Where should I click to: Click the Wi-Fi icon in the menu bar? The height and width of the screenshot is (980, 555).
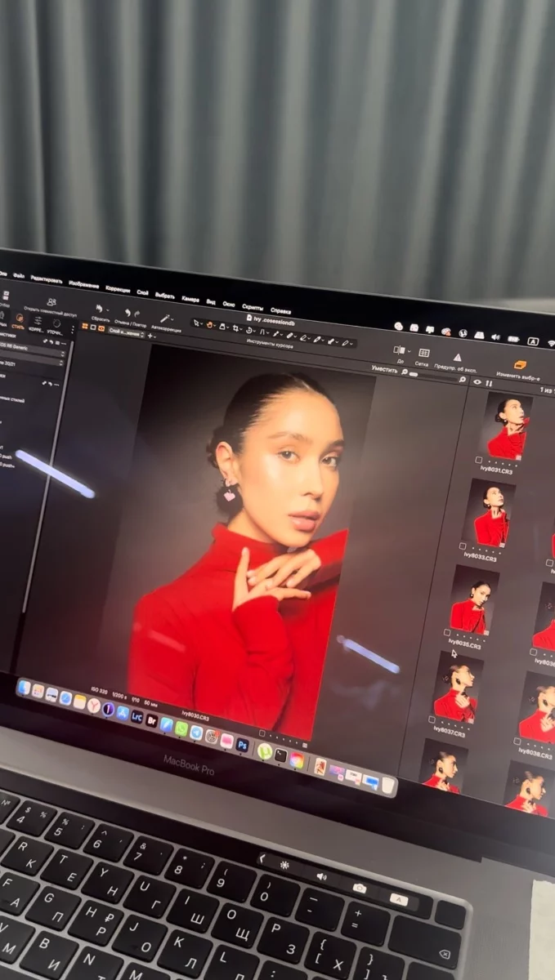[x=551, y=343]
